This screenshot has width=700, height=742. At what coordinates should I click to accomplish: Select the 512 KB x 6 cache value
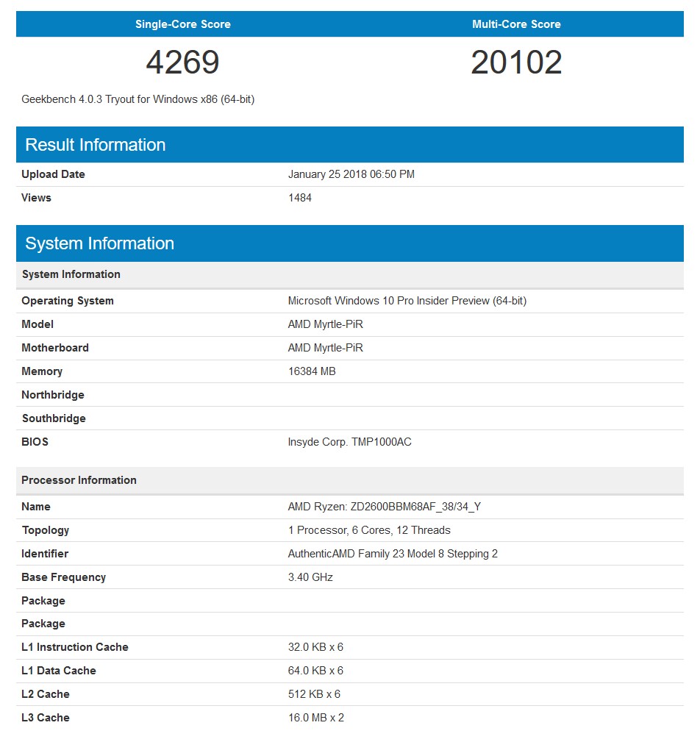[x=314, y=694]
